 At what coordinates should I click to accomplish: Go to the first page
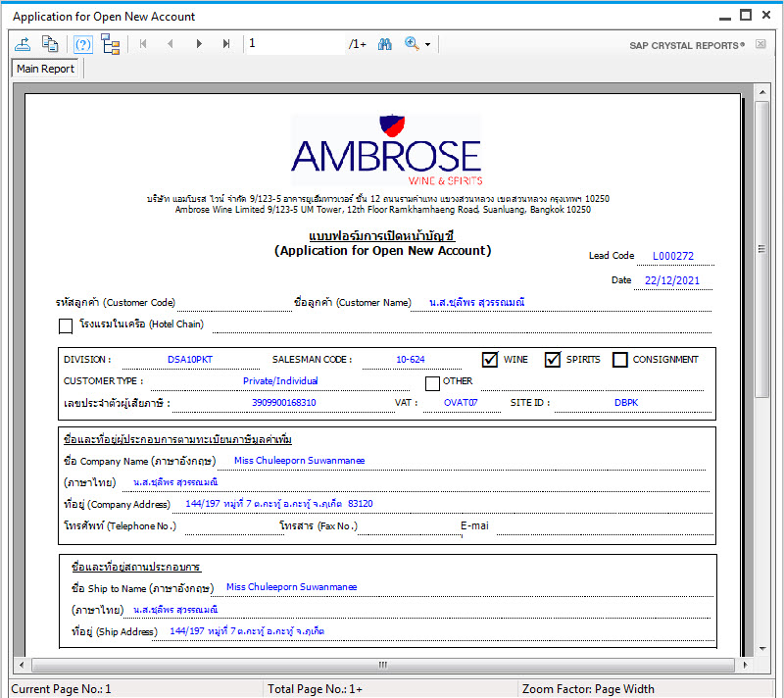pyautogui.click(x=143, y=44)
